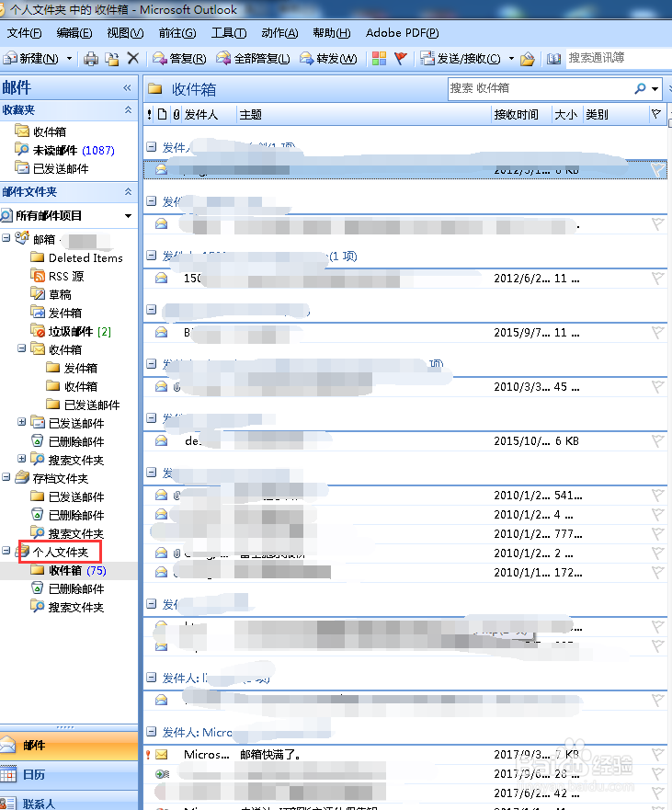The height and width of the screenshot is (810, 672).
Task: Click the red Follow Up flag icon
Action: [400, 58]
